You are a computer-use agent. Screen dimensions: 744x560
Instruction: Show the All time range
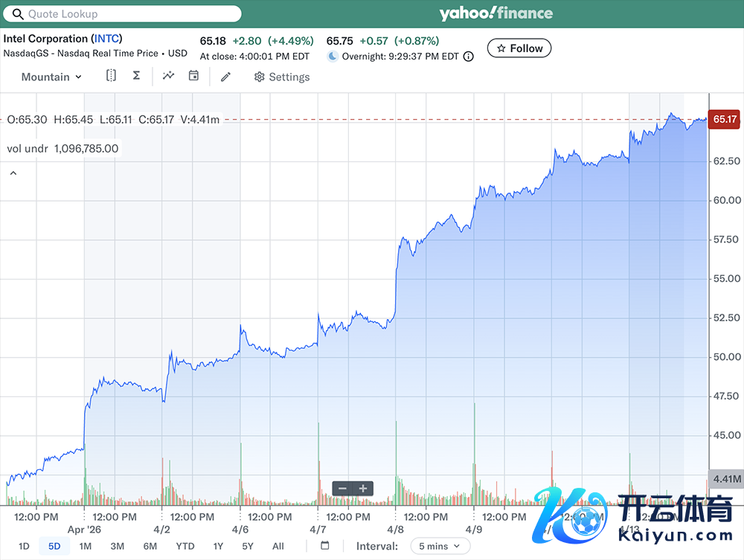[278, 546]
